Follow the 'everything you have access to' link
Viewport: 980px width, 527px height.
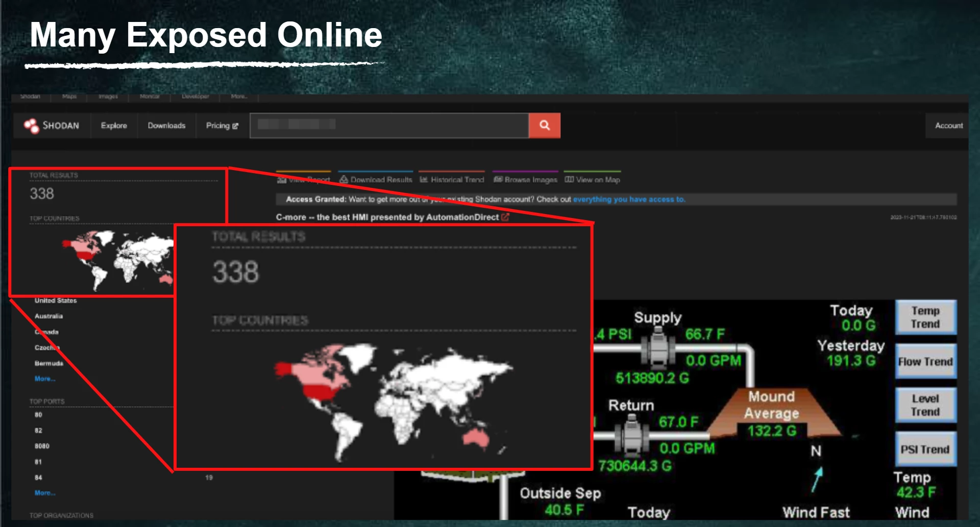tap(629, 199)
